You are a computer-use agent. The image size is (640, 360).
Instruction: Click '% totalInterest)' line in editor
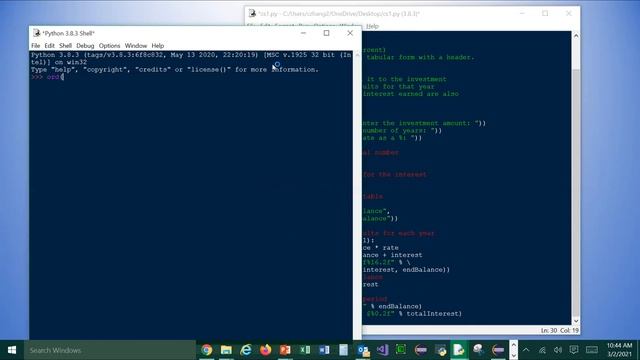pos(430,314)
